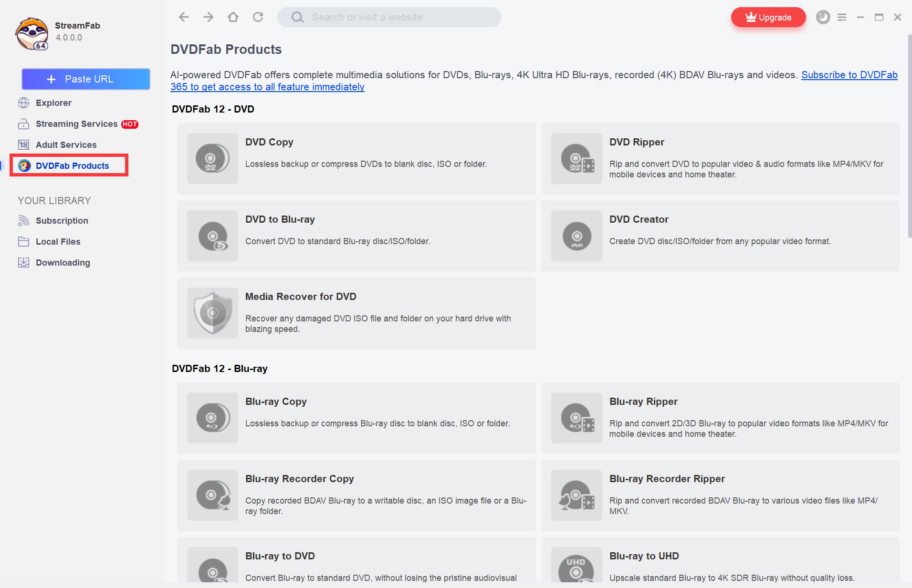Image resolution: width=912 pixels, height=588 pixels.
Task: Click the DVD to Blu-ray icon
Action: coord(212,236)
